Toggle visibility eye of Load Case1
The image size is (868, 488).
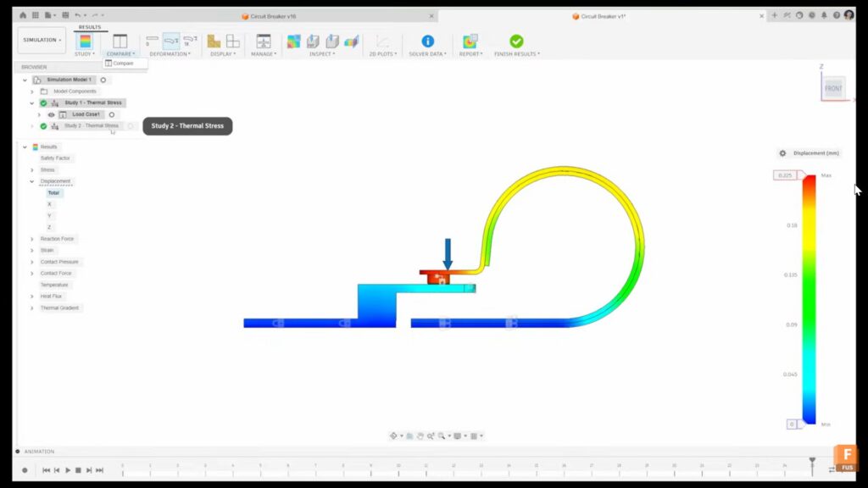coord(51,114)
